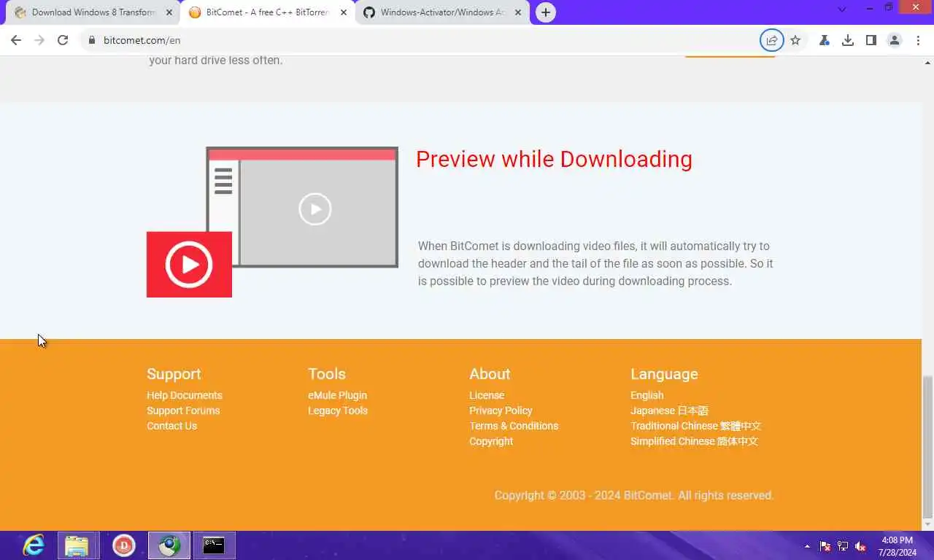934x560 pixels.
Task: Click the muted volume tray icon
Action: click(x=860, y=545)
